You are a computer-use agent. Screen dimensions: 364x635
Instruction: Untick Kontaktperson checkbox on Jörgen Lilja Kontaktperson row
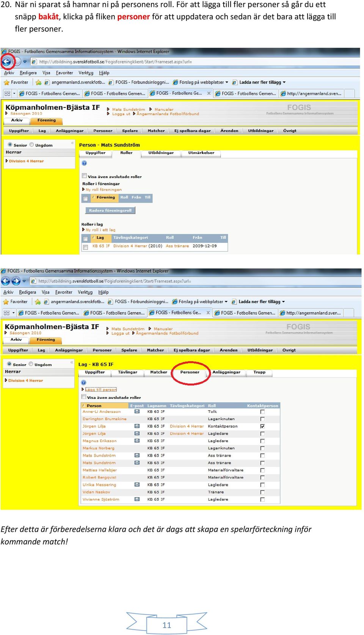262,427
